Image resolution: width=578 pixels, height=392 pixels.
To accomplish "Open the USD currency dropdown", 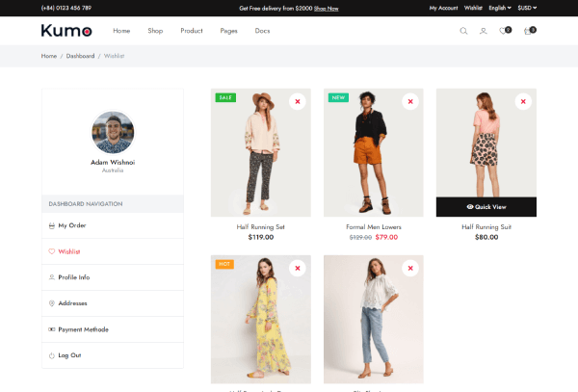I will 527,8.
